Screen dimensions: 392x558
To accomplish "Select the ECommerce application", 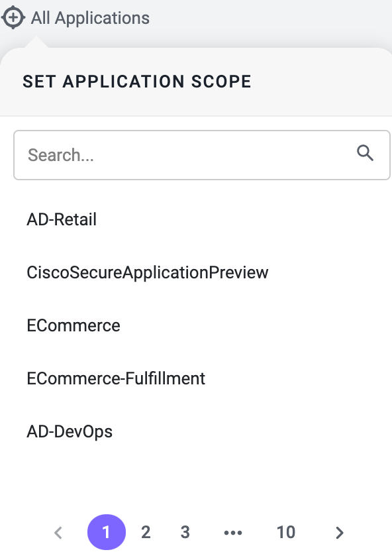I will click(73, 325).
